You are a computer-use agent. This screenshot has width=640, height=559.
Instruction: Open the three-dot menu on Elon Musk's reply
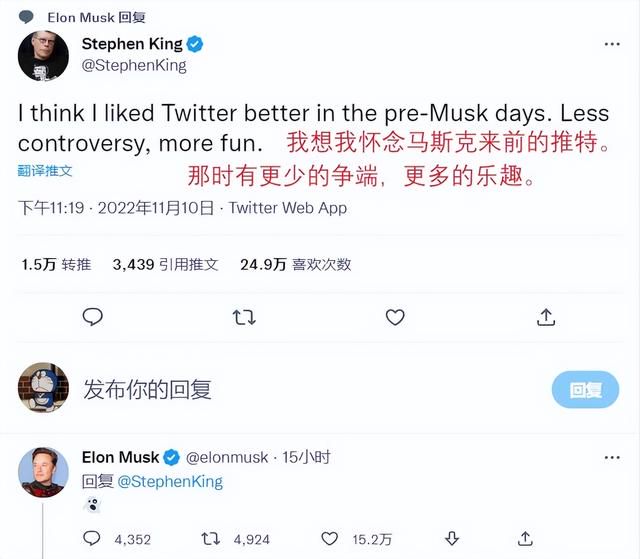coord(612,458)
